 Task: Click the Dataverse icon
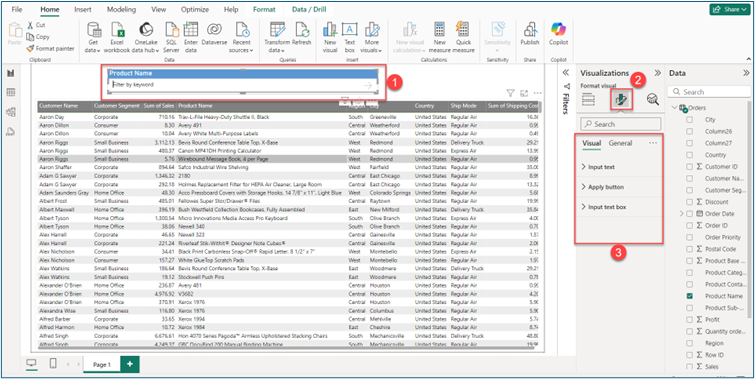(214, 34)
